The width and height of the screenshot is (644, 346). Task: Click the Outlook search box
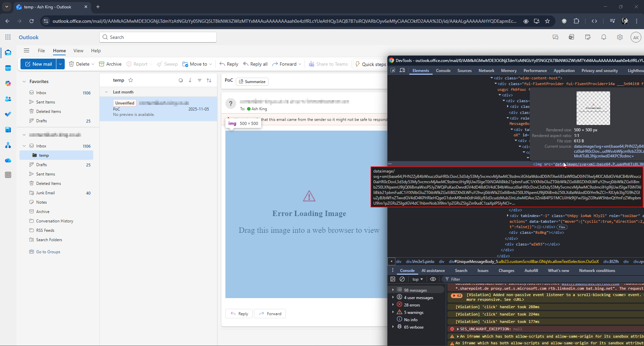coord(158,37)
